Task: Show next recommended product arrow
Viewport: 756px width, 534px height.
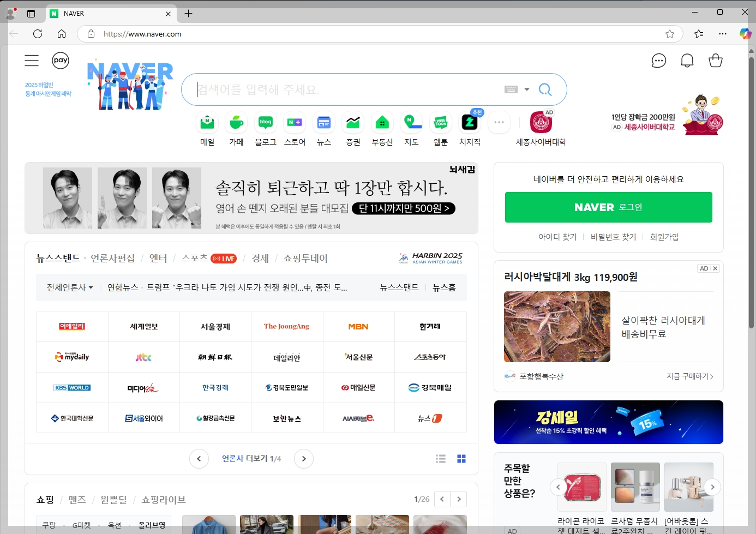Action: (x=712, y=487)
